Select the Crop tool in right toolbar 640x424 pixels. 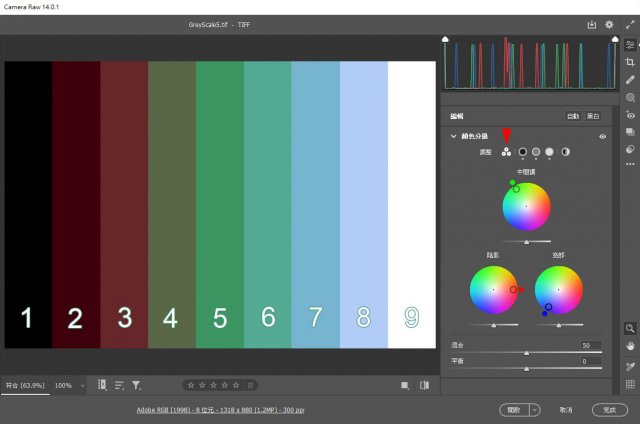pyautogui.click(x=630, y=62)
